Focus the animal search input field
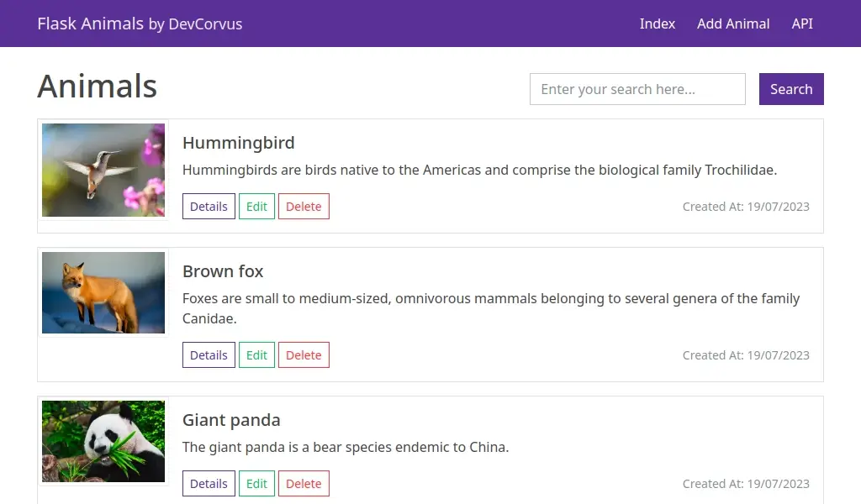The height and width of the screenshot is (504, 861). pyautogui.click(x=637, y=89)
